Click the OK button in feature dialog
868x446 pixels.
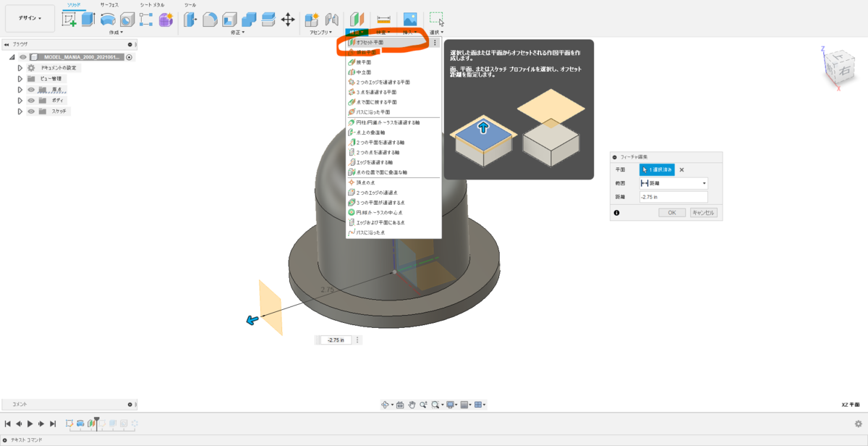coord(671,213)
